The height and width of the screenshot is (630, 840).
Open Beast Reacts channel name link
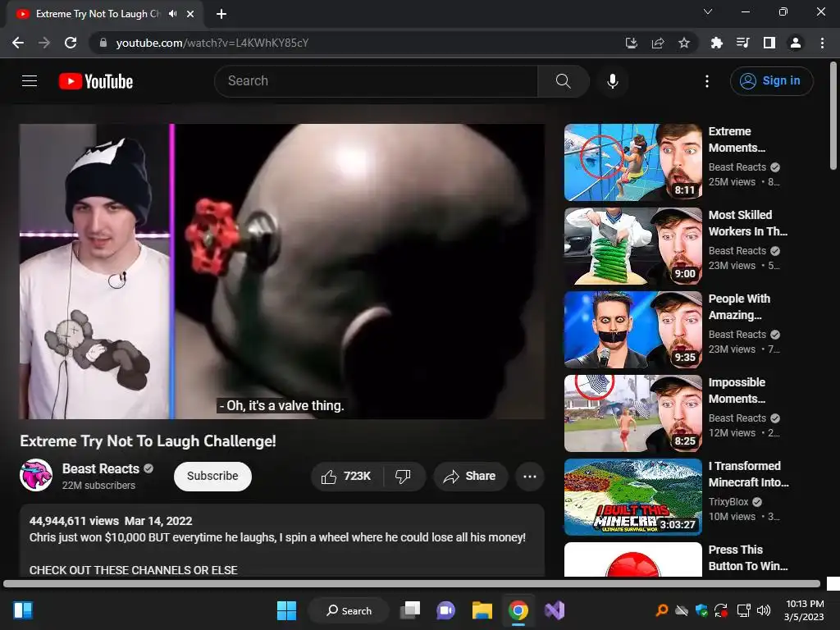[101, 468]
